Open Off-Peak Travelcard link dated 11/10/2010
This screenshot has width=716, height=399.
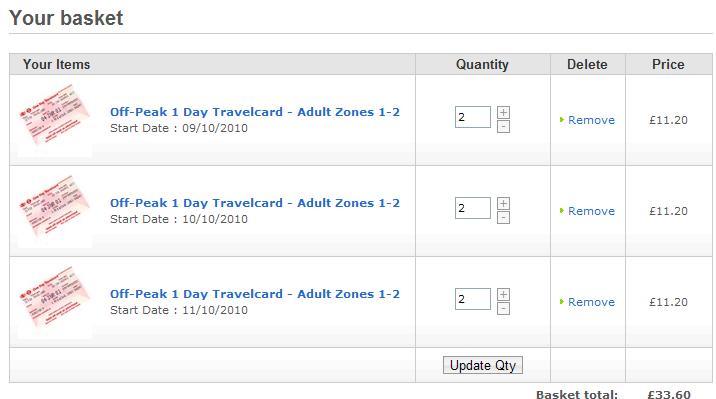click(255, 294)
